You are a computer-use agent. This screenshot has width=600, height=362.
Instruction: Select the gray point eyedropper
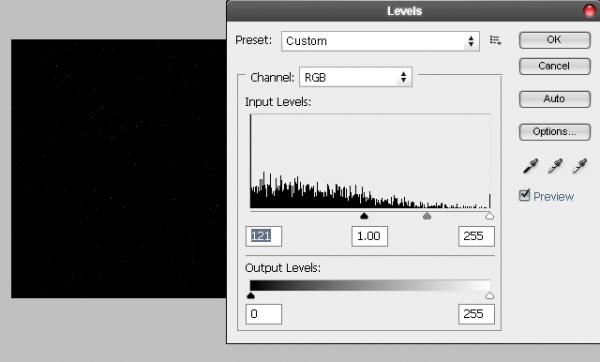coord(555,166)
